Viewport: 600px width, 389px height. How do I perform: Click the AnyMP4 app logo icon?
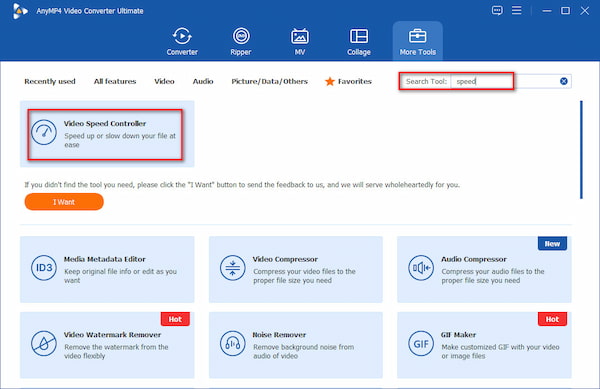click(20, 11)
